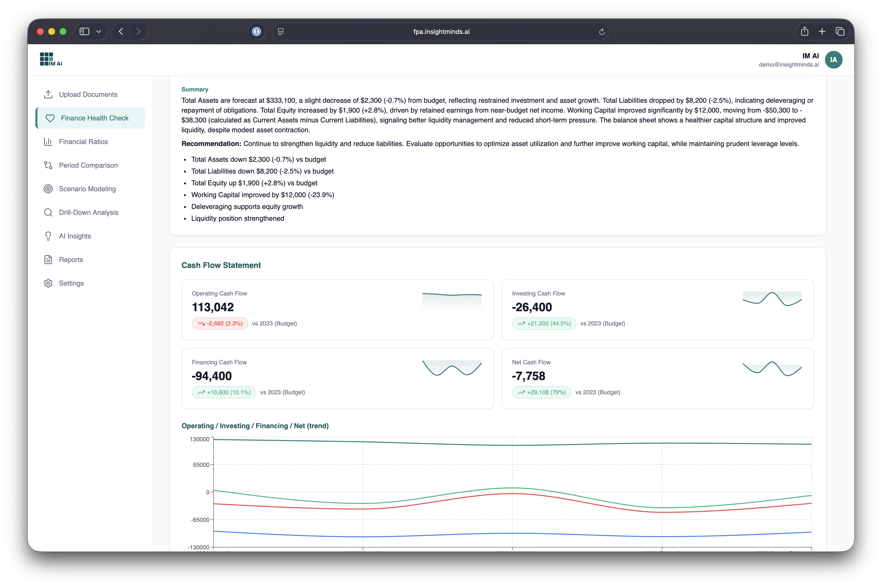This screenshot has width=882, height=588.
Task: Select the Operating Cash Flow card
Action: (x=337, y=309)
